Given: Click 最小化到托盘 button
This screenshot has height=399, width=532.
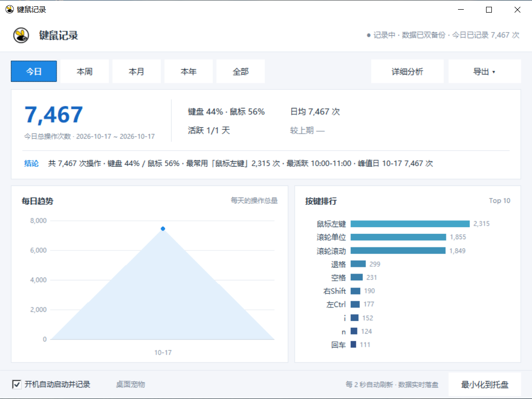Looking at the screenshot, I should coord(485,384).
